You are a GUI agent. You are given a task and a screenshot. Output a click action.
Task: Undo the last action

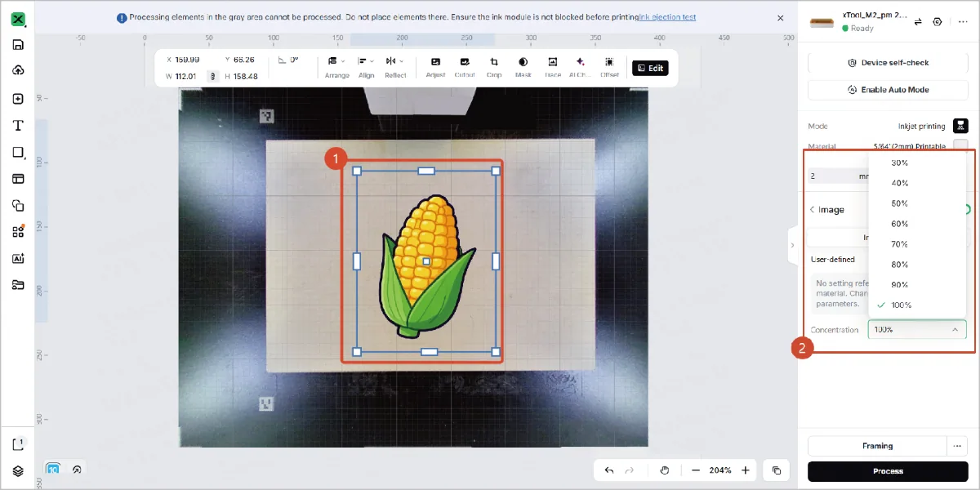tap(609, 470)
